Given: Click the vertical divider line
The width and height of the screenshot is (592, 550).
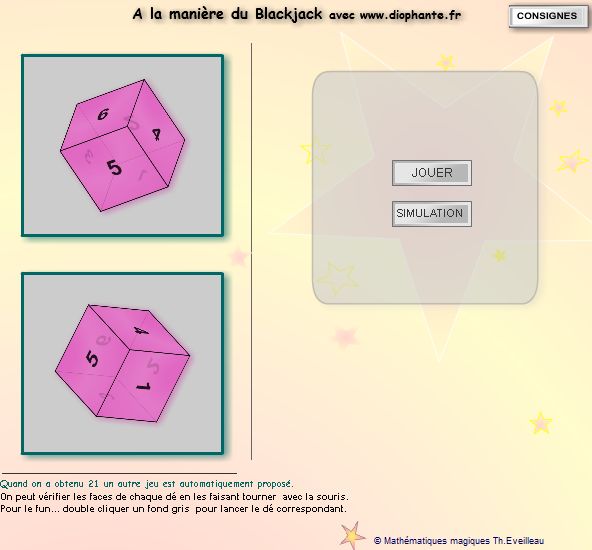Looking at the screenshot, I should pos(251,251).
